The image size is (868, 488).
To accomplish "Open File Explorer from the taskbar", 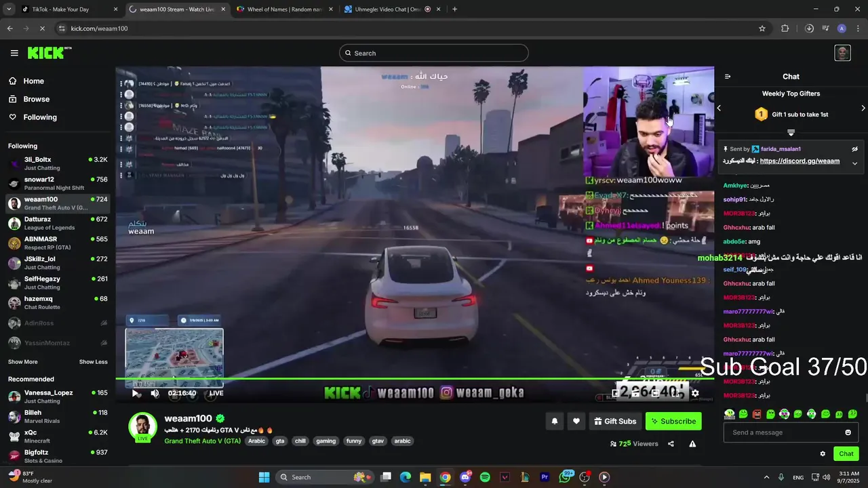I will (425, 477).
